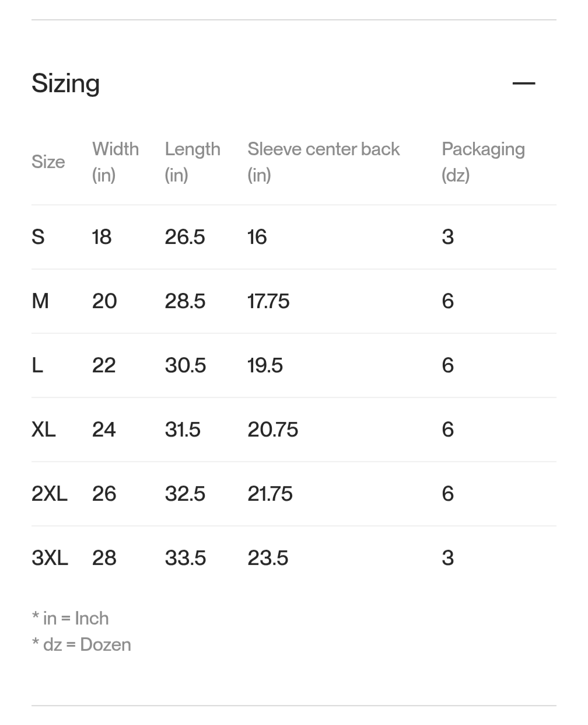Viewport: 588px width, 725px height.
Task: Click the Width (in) column header
Action: pos(116,162)
